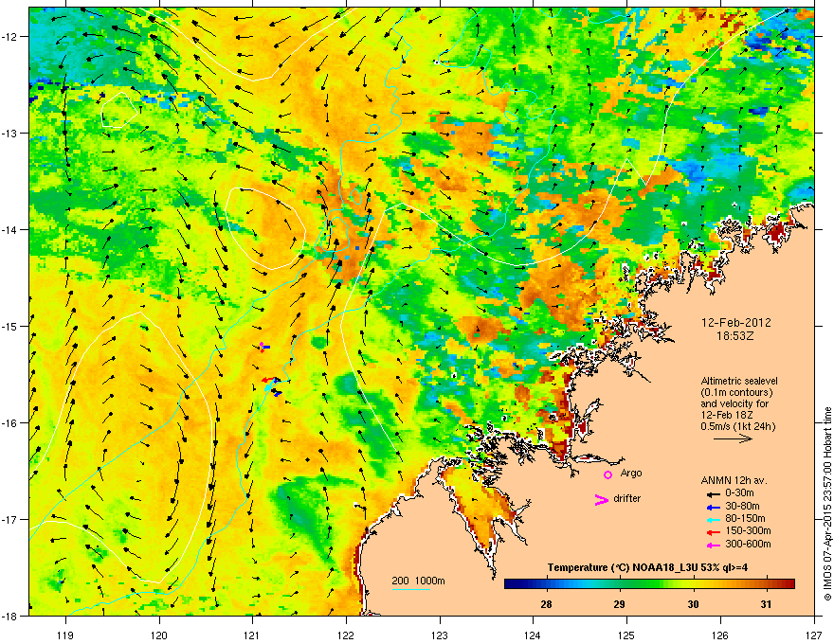Click the '200 1000m' isobath label
Viewport: 834px width, 644px height.
(419, 581)
